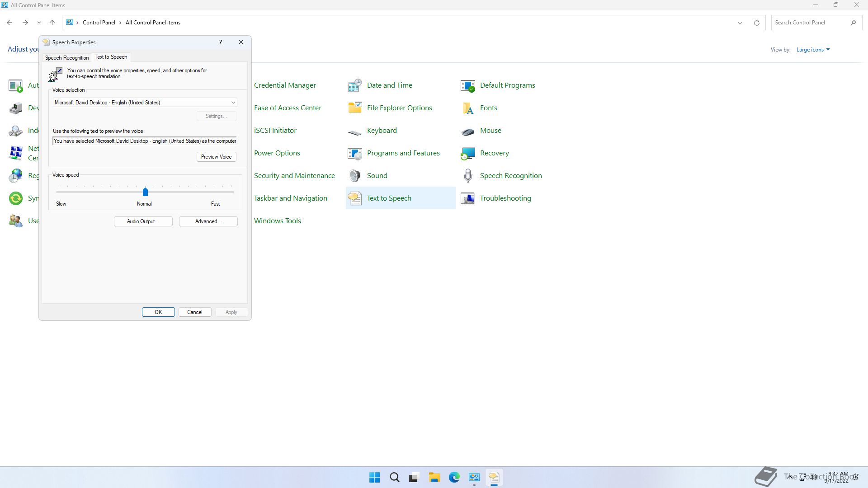Open the Recovery icon
Viewport: 868px width, 488px height.
[468, 153]
